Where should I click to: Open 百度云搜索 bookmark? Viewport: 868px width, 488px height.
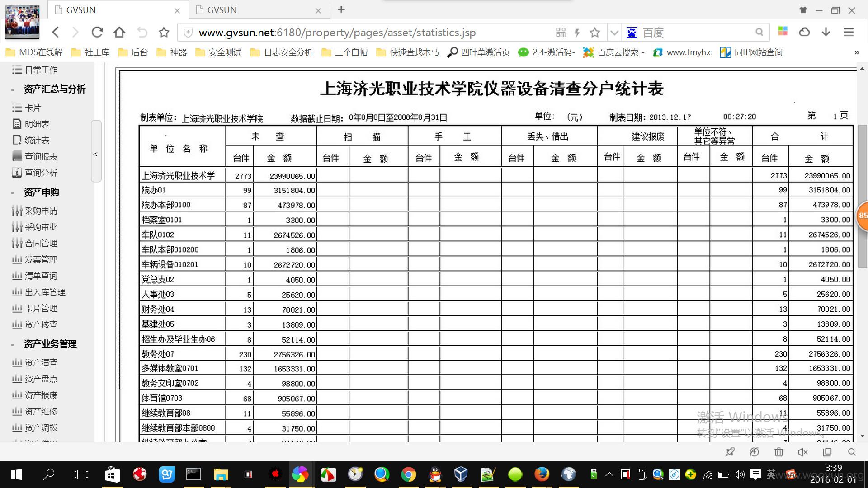pyautogui.click(x=614, y=52)
